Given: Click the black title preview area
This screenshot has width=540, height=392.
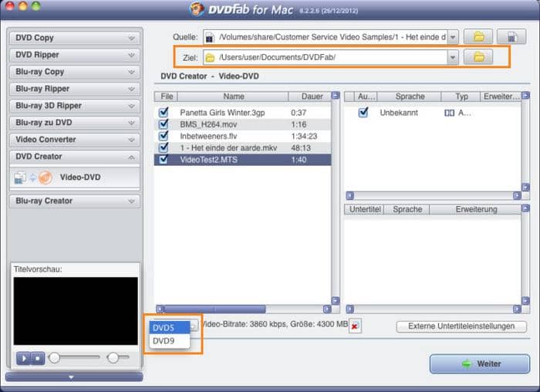Looking at the screenshot, I should click(x=76, y=311).
